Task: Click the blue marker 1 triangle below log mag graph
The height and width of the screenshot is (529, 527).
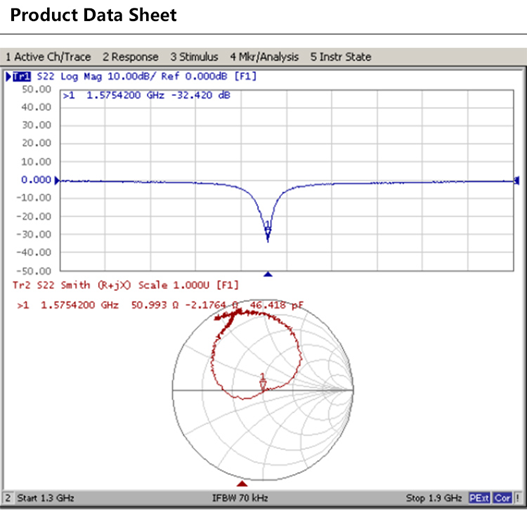Action: click(x=268, y=274)
